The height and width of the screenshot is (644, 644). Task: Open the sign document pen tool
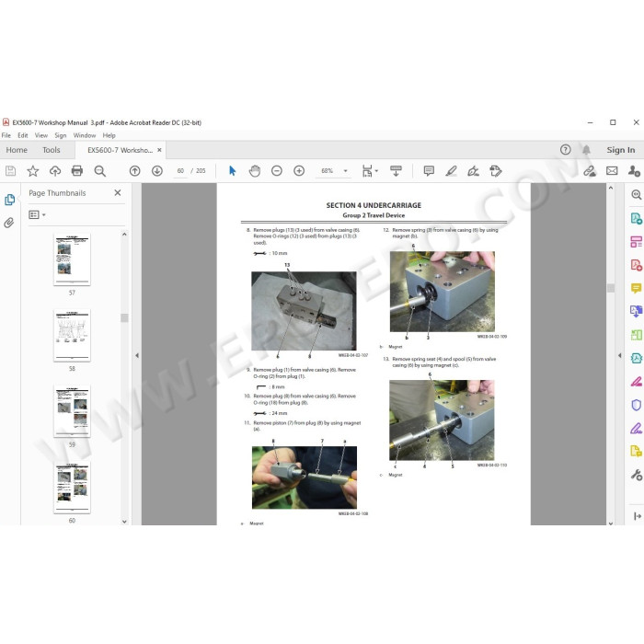473,171
